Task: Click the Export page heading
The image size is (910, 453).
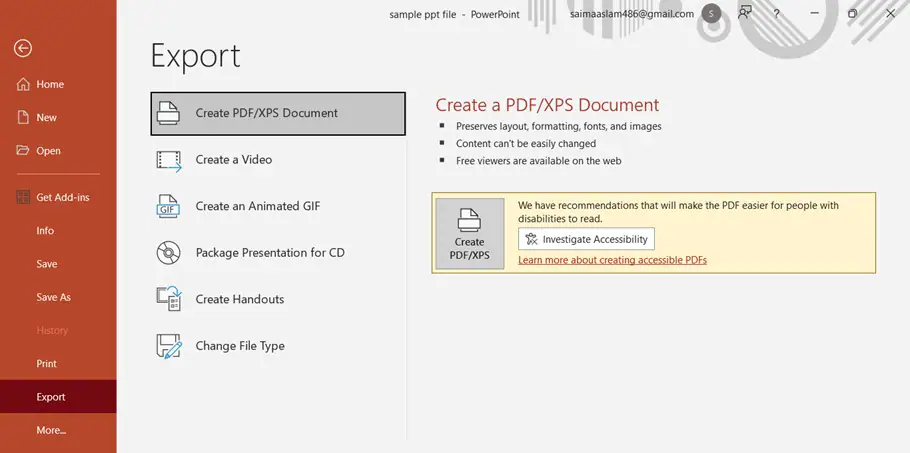Action: [x=196, y=56]
